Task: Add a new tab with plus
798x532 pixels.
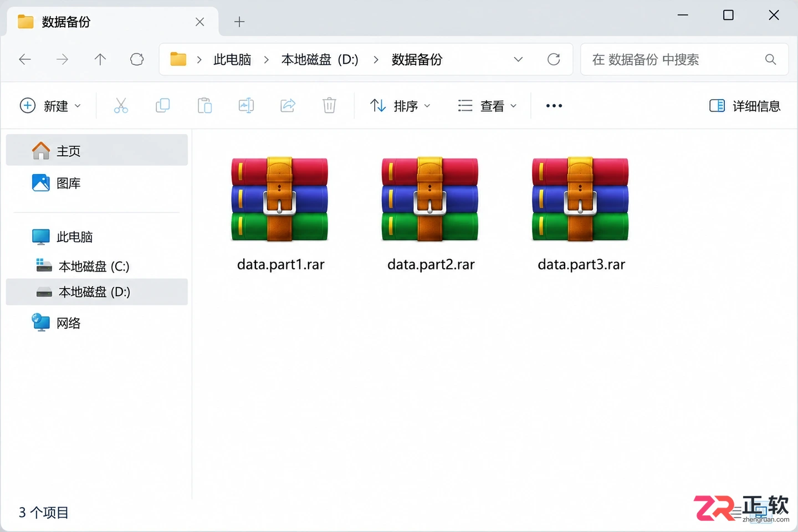Action: click(239, 22)
